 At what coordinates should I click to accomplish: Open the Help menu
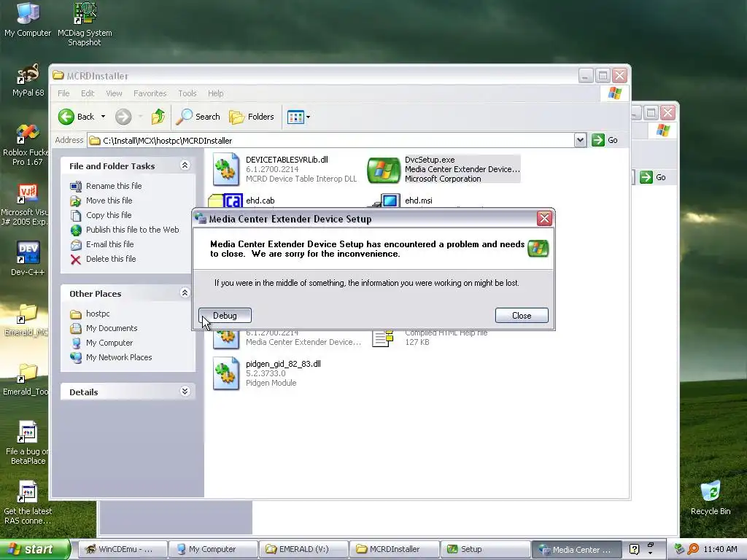pos(215,93)
